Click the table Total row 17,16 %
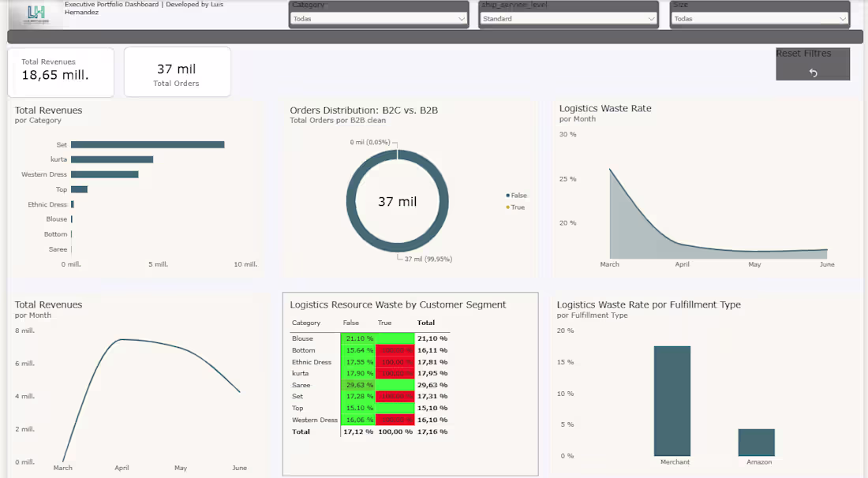Screen dimensions: 868x478 tap(432, 431)
